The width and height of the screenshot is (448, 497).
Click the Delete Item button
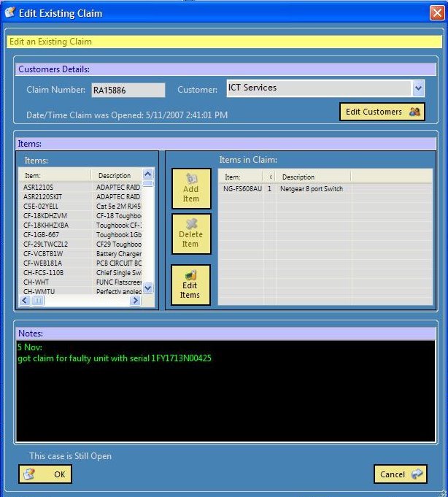[x=190, y=234]
